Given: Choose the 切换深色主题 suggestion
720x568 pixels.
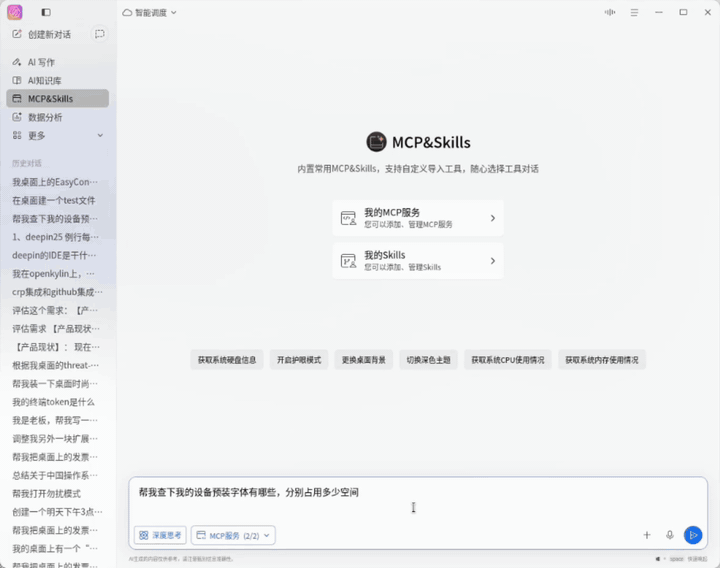Looking at the screenshot, I should click(428, 360).
